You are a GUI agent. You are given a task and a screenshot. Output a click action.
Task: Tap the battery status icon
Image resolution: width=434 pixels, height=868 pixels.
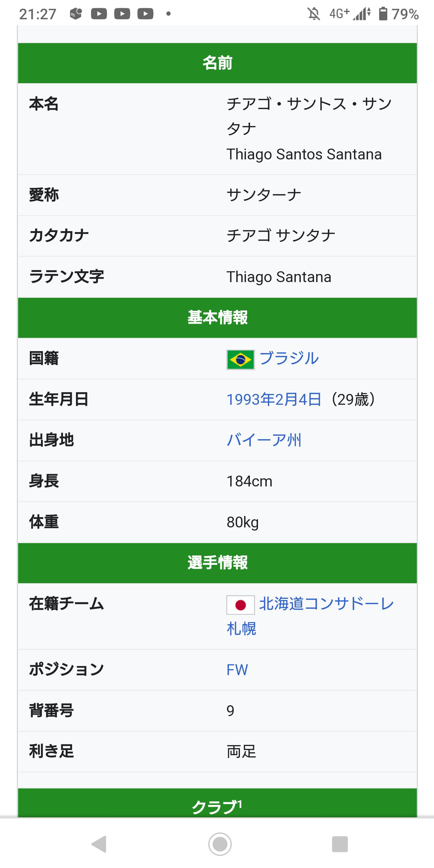tap(383, 14)
